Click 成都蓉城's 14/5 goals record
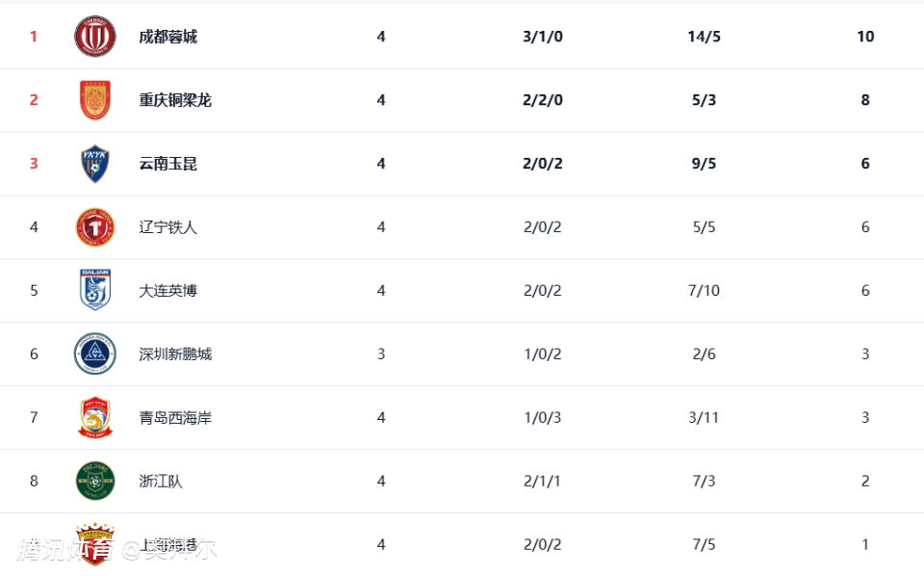Image resolution: width=924 pixels, height=576 pixels. pyautogui.click(x=705, y=37)
